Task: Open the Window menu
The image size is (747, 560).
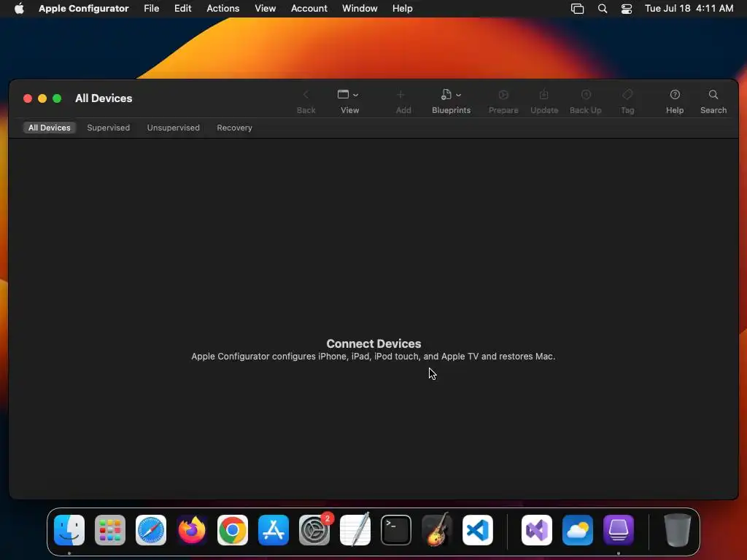Action: pos(360,9)
